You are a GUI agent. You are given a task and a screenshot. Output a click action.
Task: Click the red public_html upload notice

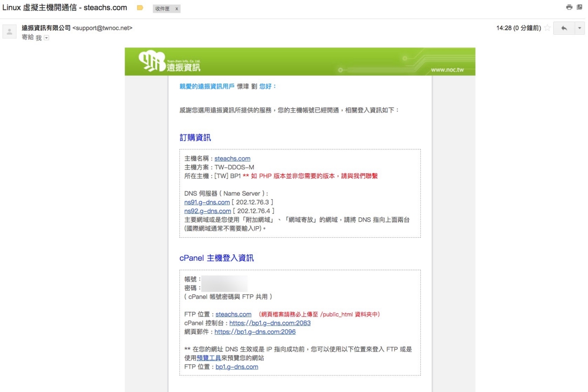click(x=320, y=314)
